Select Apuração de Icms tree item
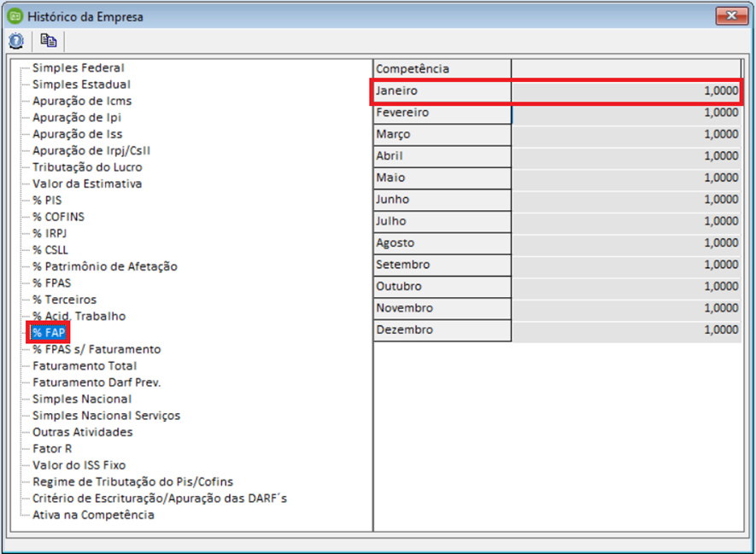The height and width of the screenshot is (554, 756). pyautogui.click(x=81, y=101)
